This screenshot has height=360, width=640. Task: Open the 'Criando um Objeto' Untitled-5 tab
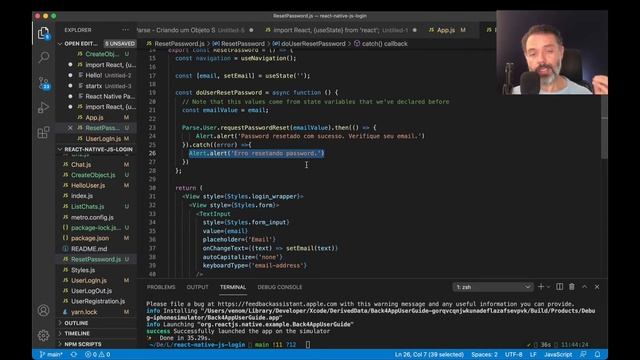pos(196,30)
